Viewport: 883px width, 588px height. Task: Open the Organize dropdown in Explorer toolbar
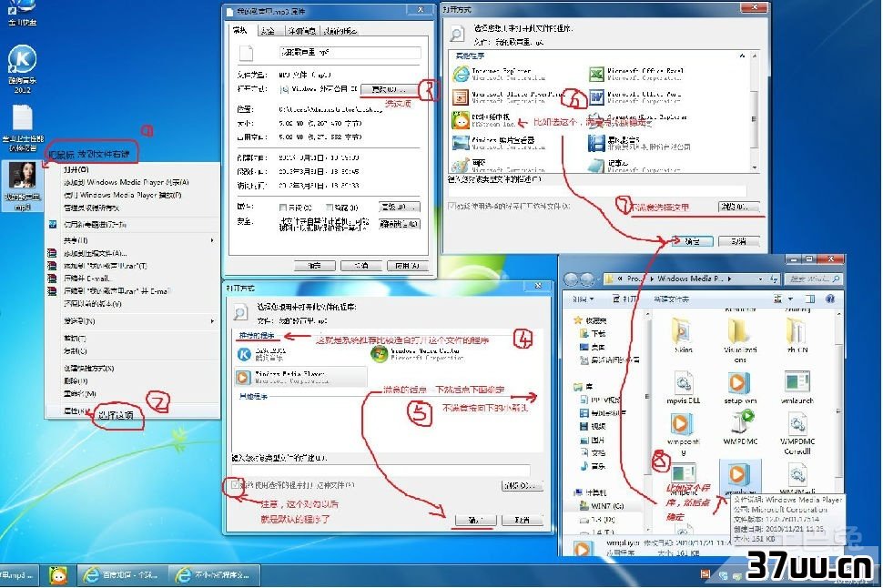click(x=583, y=299)
